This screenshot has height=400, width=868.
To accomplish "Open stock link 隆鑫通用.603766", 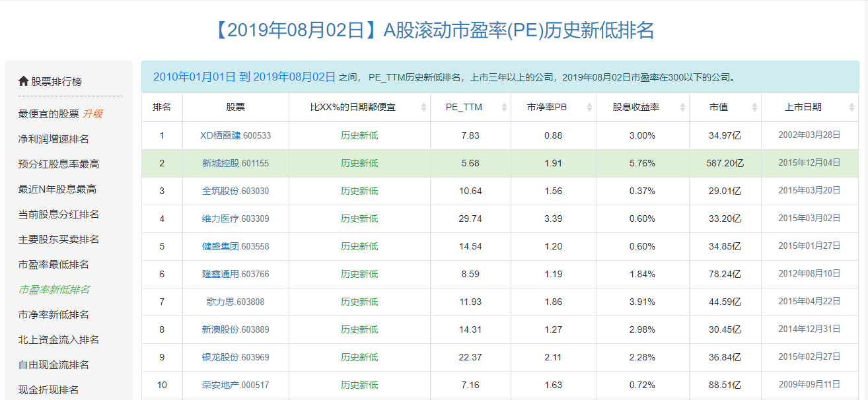I will (235, 274).
